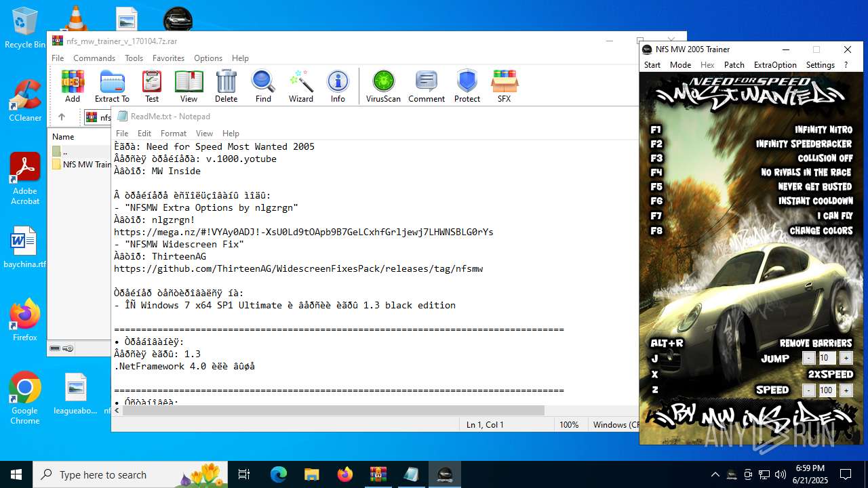Click Notepad horizontal scrollbar
868x488 pixels.
click(x=334, y=410)
